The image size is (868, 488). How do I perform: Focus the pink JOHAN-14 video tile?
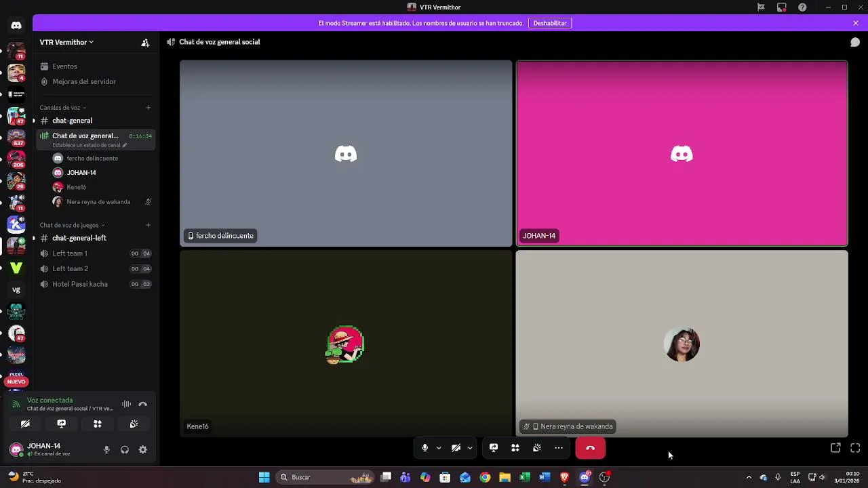point(682,153)
